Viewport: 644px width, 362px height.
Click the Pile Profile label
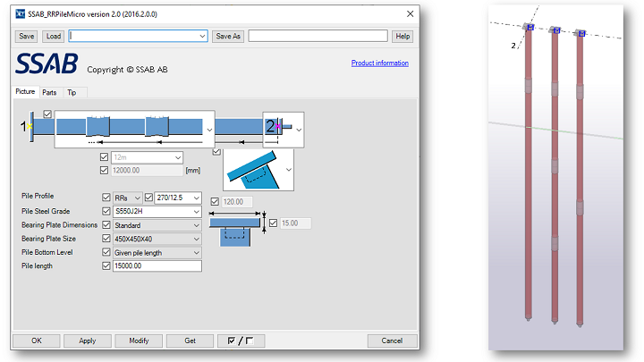[38, 196]
